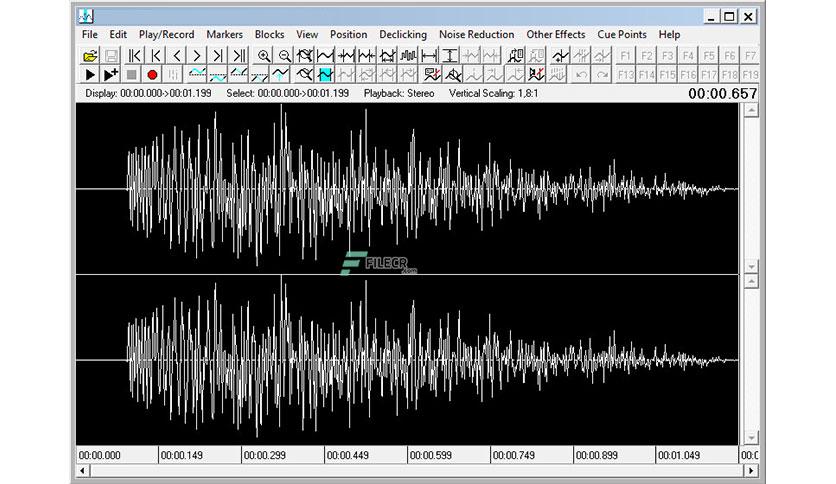Click the 'Vertical Scaling: 1,8:1' status text

pos(493,93)
